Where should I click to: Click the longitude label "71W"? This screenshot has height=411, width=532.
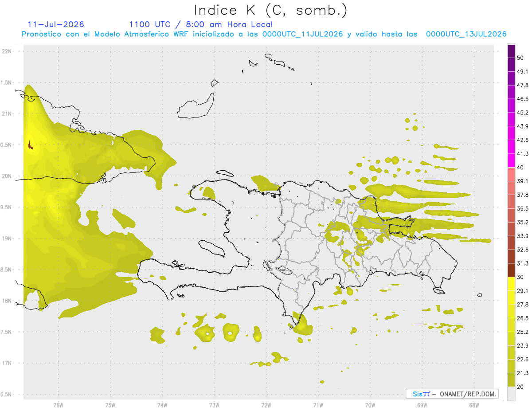click(318, 405)
